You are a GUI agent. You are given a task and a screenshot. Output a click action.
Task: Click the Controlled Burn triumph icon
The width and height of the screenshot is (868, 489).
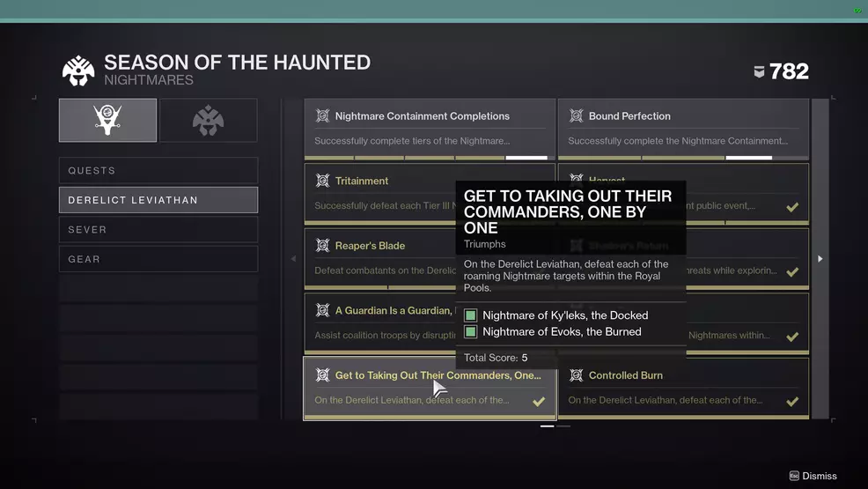pos(576,375)
